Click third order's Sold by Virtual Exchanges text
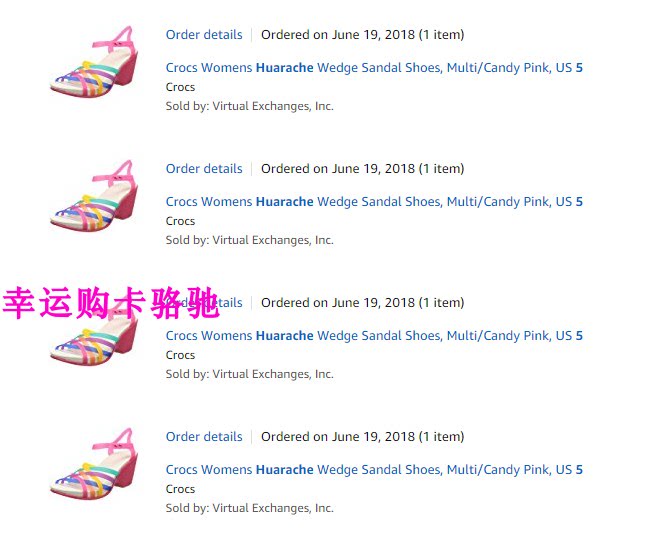The image size is (661, 534). [x=249, y=374]
